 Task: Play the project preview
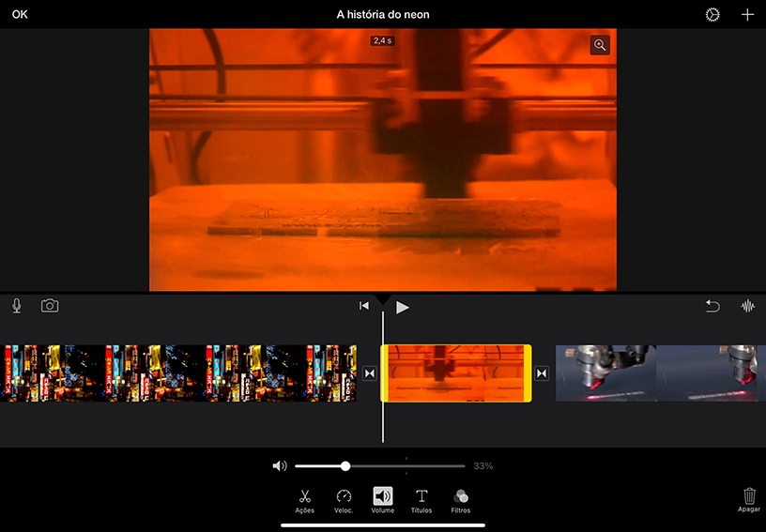coord(402,307)
